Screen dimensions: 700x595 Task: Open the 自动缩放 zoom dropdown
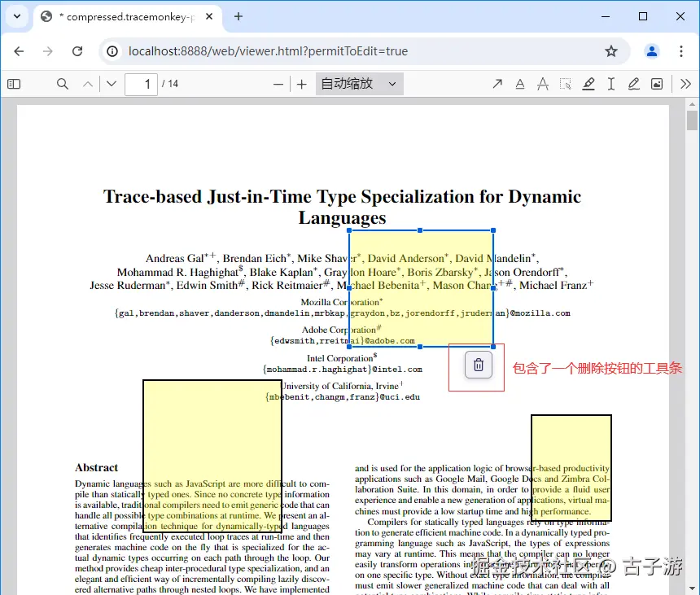(360, 84)
